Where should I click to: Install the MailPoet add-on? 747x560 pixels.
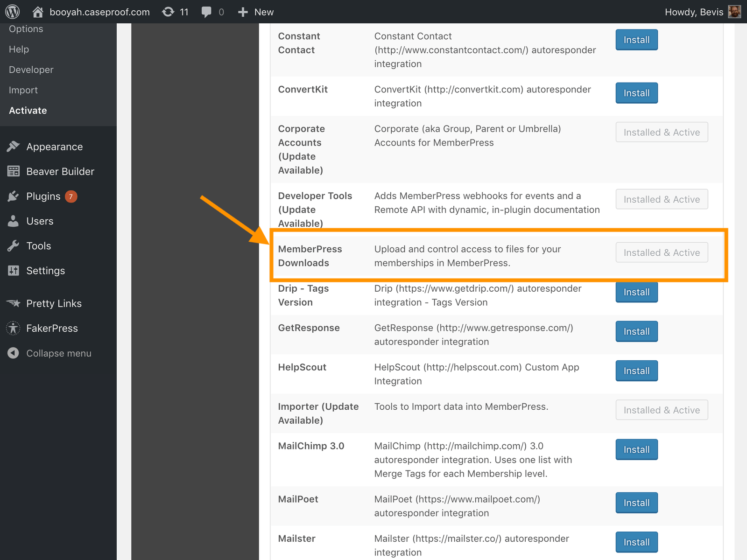pos(636,503)
